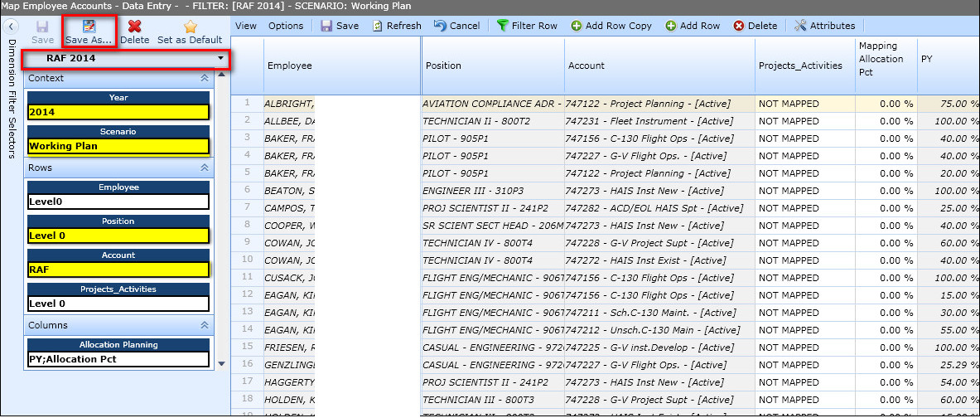This screenshot has height=418, width=980.
Task: Select 747272 - HAIS Inst Exist cell
Action: pos(659,260)
